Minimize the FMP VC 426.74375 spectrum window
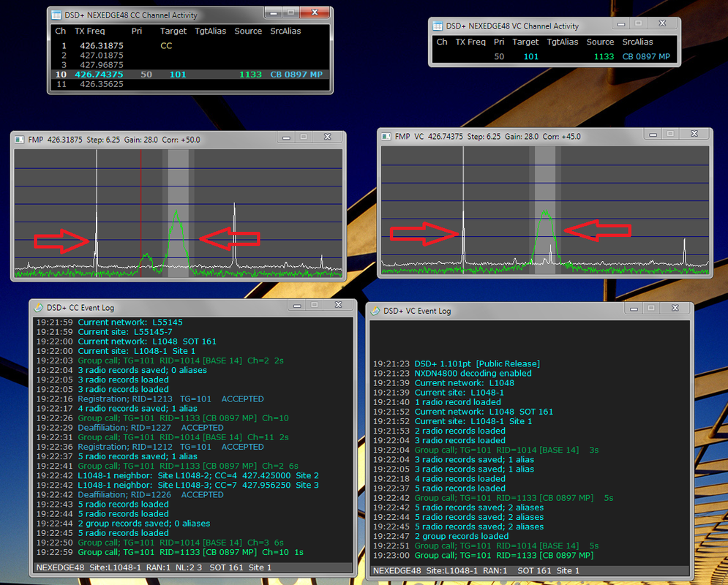This screenshot has height=585, width=728. click(x=653, y=134)
